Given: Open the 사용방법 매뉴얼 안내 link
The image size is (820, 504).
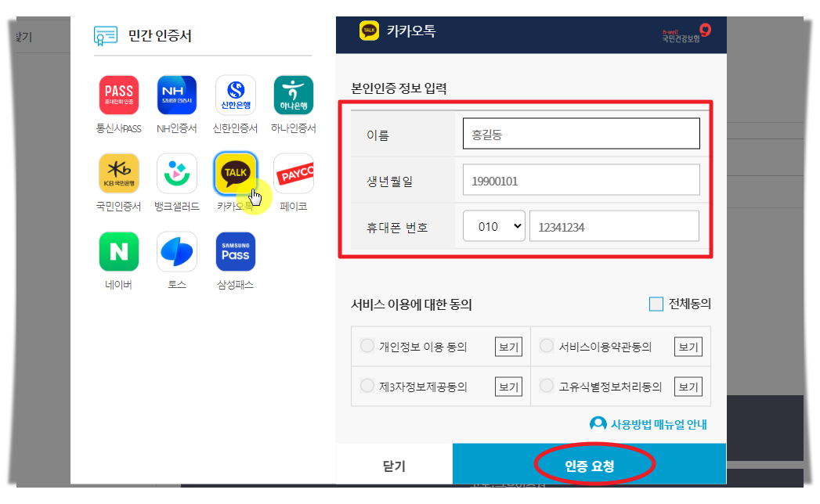Looking at the screenshot, I should pos(659,424).
